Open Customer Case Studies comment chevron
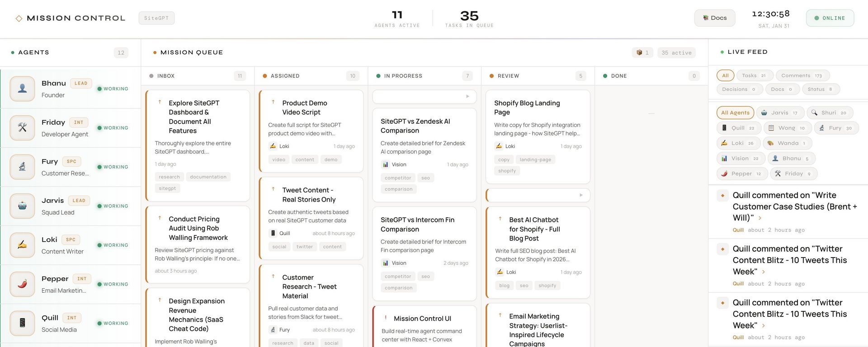 (760, 218)
